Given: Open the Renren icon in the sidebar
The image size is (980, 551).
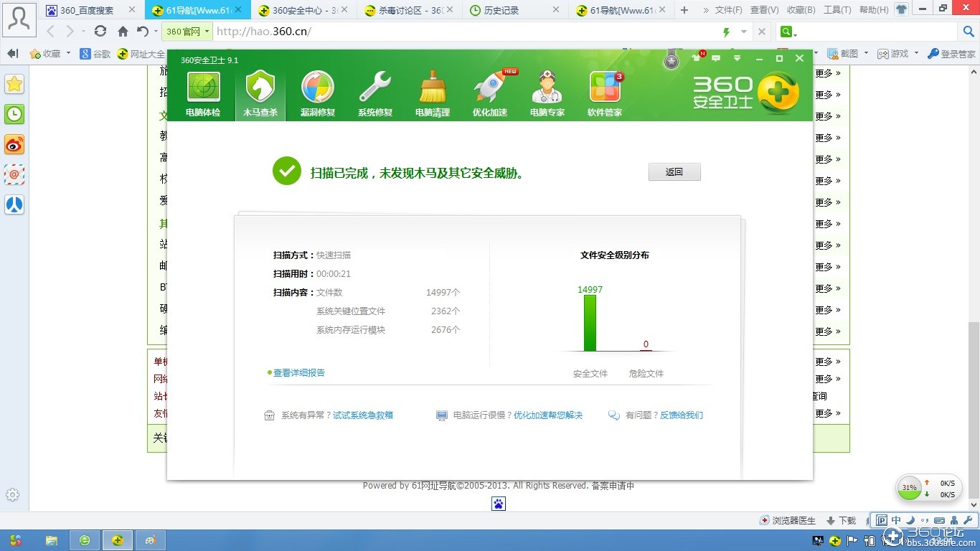Looking at the screenshot, I should (x=14, y=204).
